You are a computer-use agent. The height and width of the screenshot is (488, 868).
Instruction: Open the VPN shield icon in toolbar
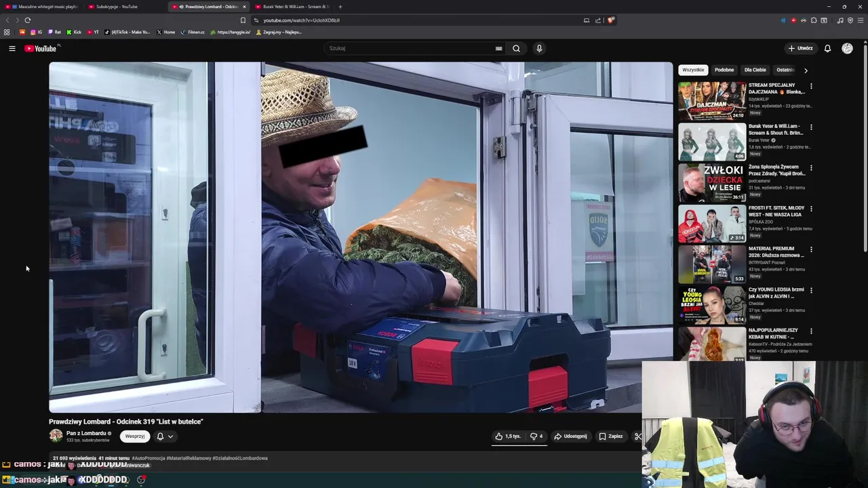[x=850, y=20]
